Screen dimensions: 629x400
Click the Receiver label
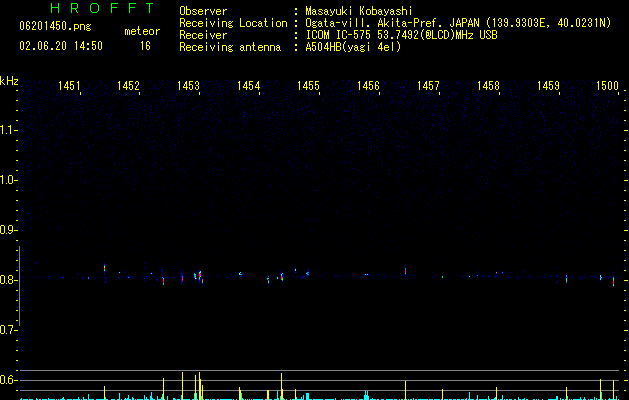[203, 35]
